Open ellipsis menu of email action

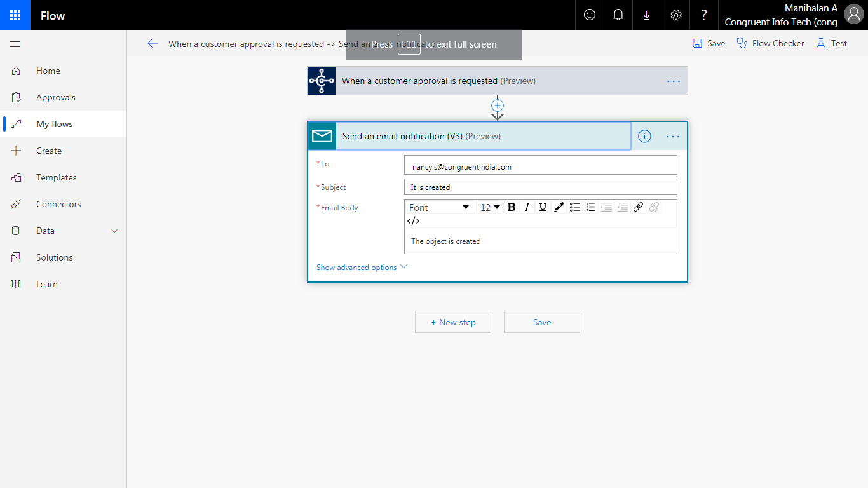point(674,137)
